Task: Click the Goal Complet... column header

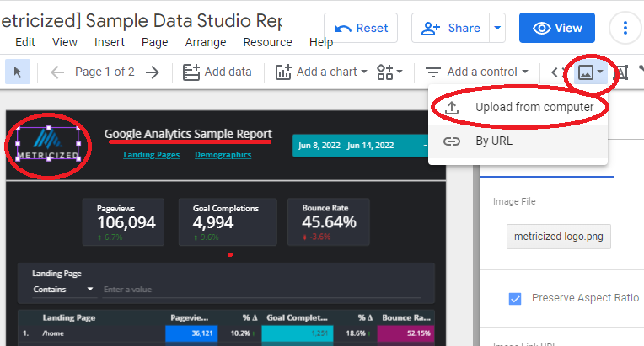Action: [x=297, y=317]
